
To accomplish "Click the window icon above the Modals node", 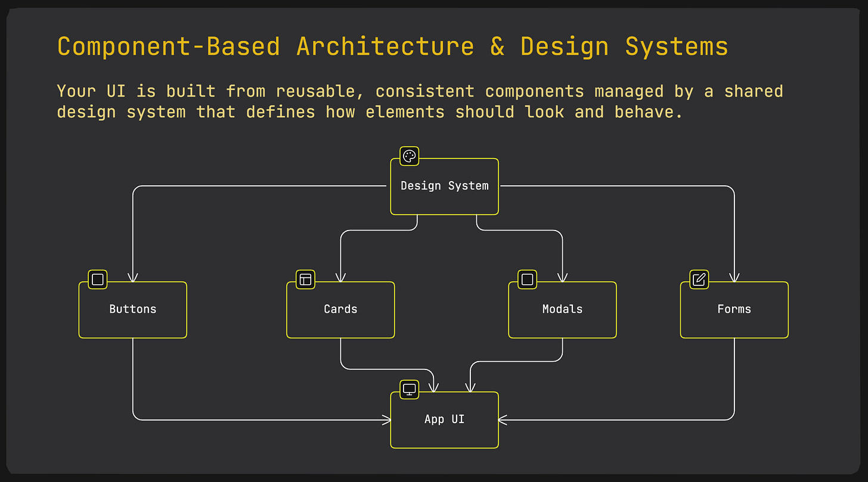I will pos(526,279).
